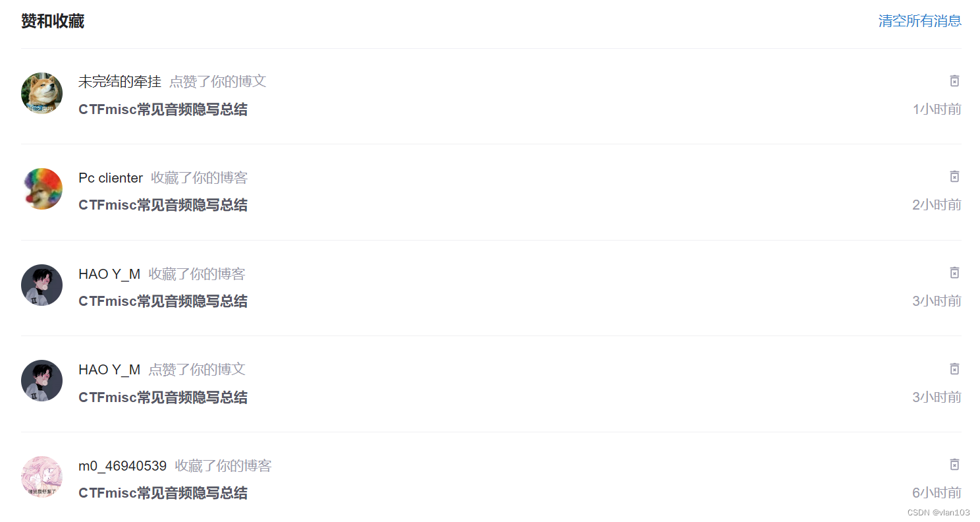This screenshot has width=980, height=522.
Task: Open article title liked by 未完结的牵挂
Action: (x=163, y=109)
